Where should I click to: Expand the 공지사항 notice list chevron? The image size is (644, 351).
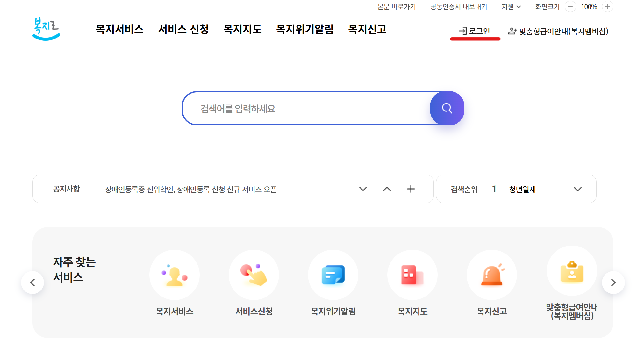click(363, 189)
